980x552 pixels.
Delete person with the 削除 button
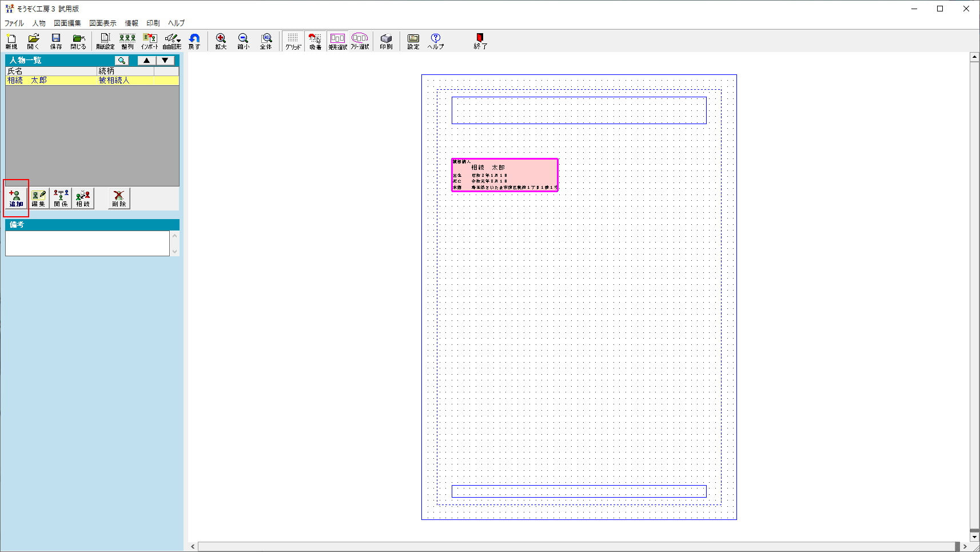click(119, 198)
